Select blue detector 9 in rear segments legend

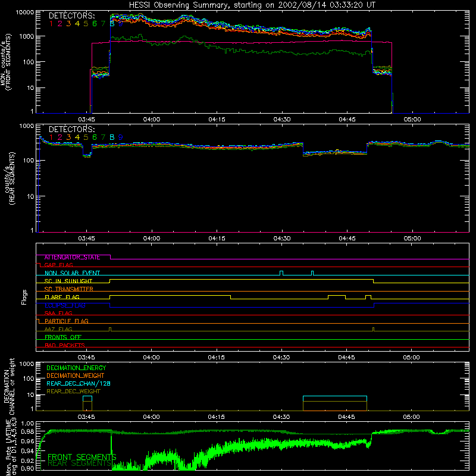coord(121,137)
